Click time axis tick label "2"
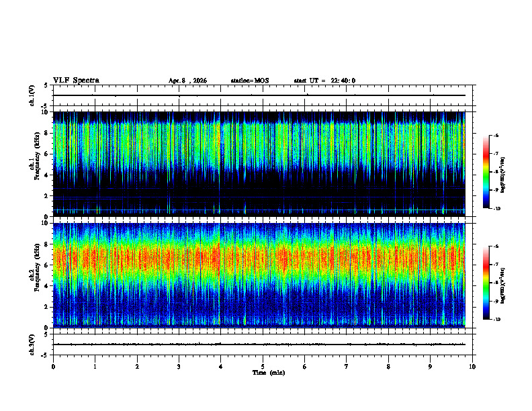532x411 pixels. [137, 367]
